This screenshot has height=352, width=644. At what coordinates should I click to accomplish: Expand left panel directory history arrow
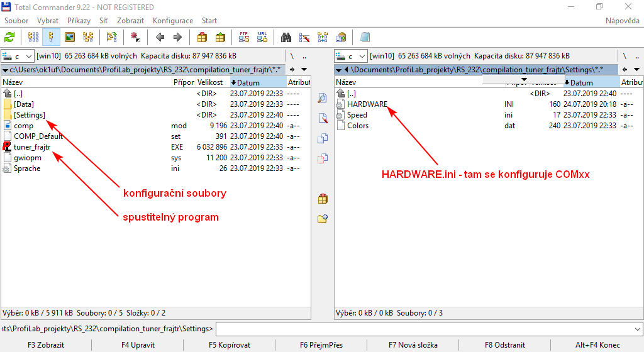304,69
